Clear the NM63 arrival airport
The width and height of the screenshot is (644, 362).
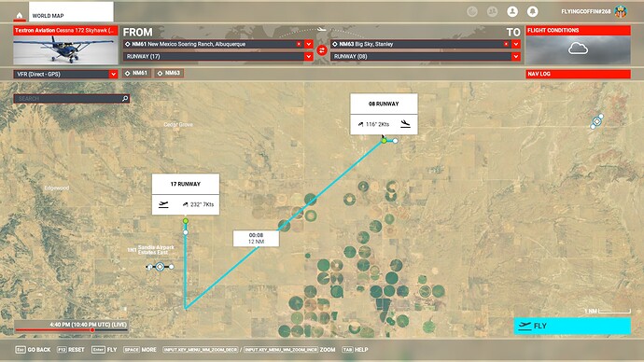(506, 44)
